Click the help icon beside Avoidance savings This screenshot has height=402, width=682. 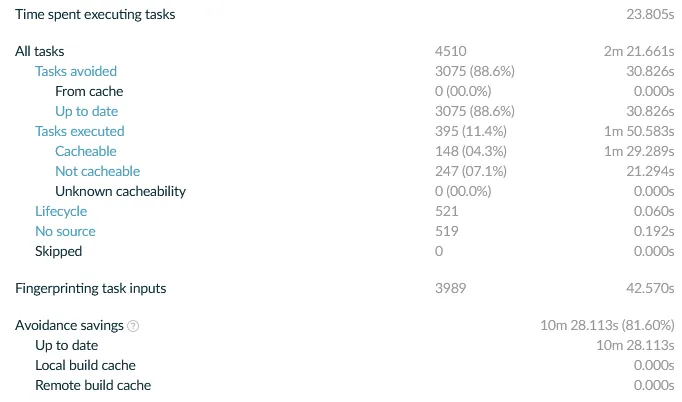[134, 326]
